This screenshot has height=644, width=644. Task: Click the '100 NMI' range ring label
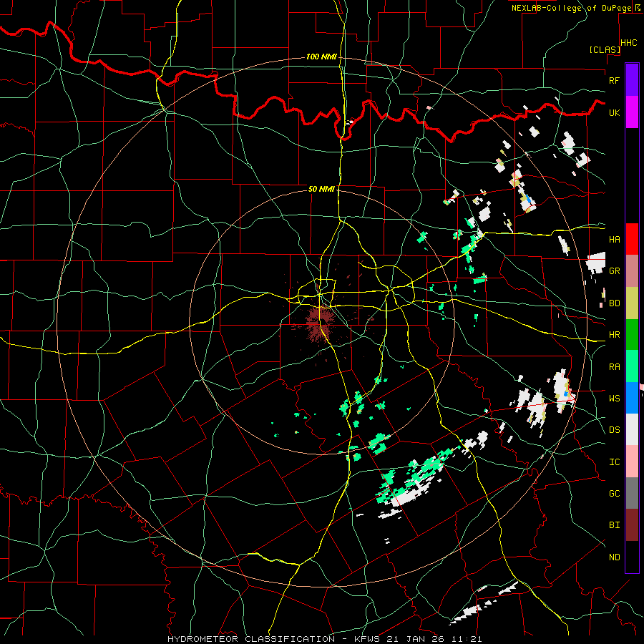click(x=321, y=57)
